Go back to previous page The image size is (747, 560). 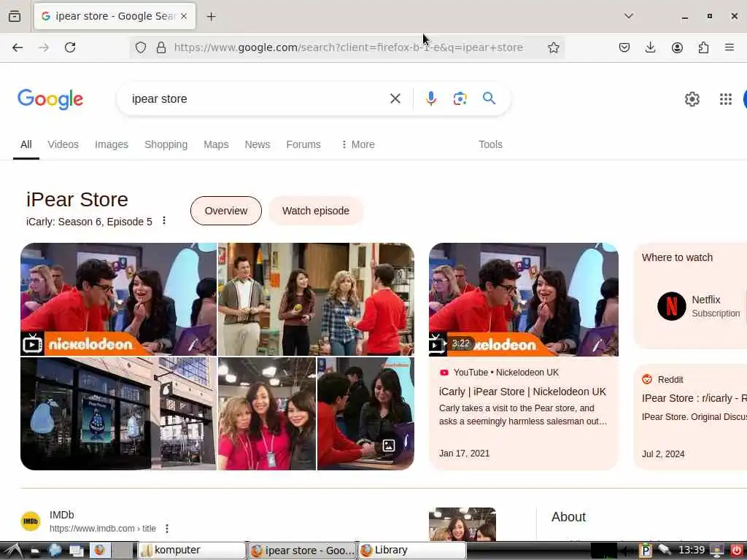pyautogui.click(x=18, y=47)
